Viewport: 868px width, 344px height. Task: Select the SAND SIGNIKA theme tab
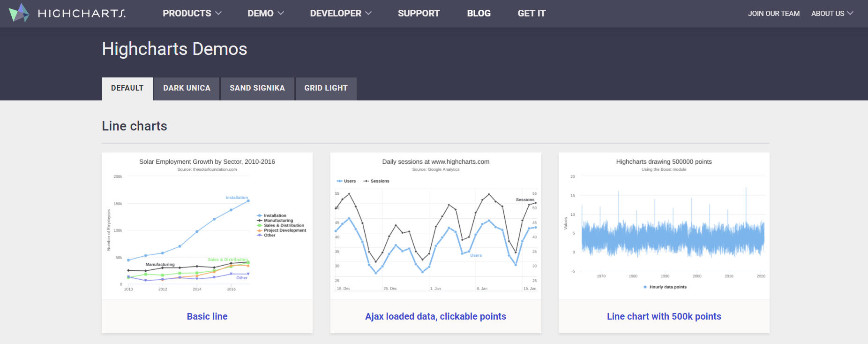(x=257, y=89)
